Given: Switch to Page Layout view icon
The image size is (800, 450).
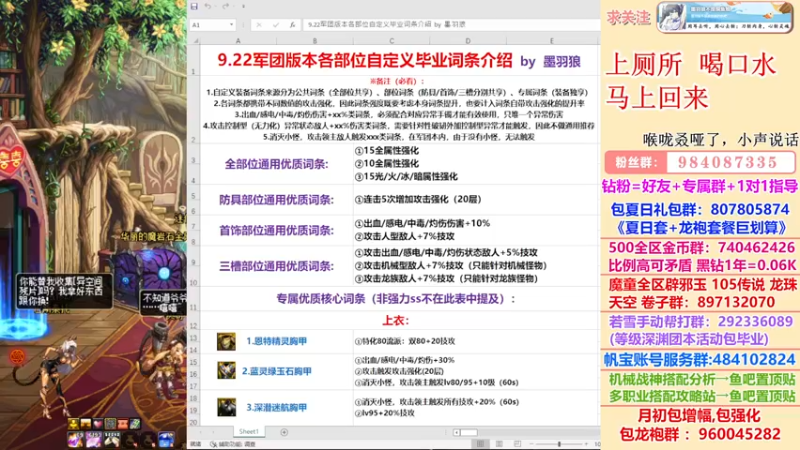Looking at the screenshot, I should coord(499,444).
